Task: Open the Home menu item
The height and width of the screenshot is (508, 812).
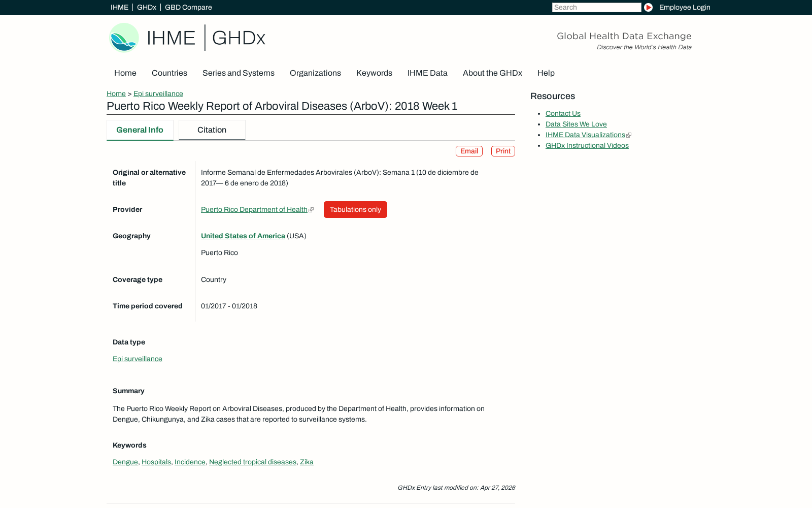Action: 125,73
